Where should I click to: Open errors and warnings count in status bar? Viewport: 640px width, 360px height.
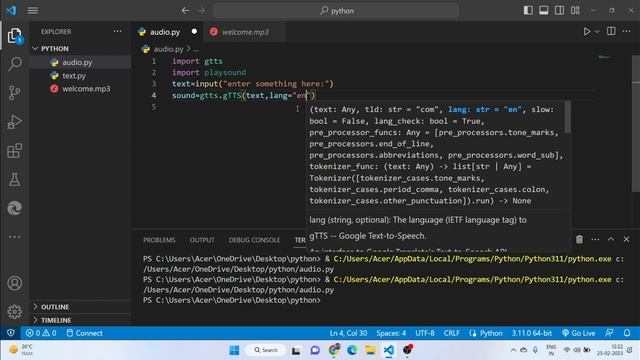coord(41,333)
